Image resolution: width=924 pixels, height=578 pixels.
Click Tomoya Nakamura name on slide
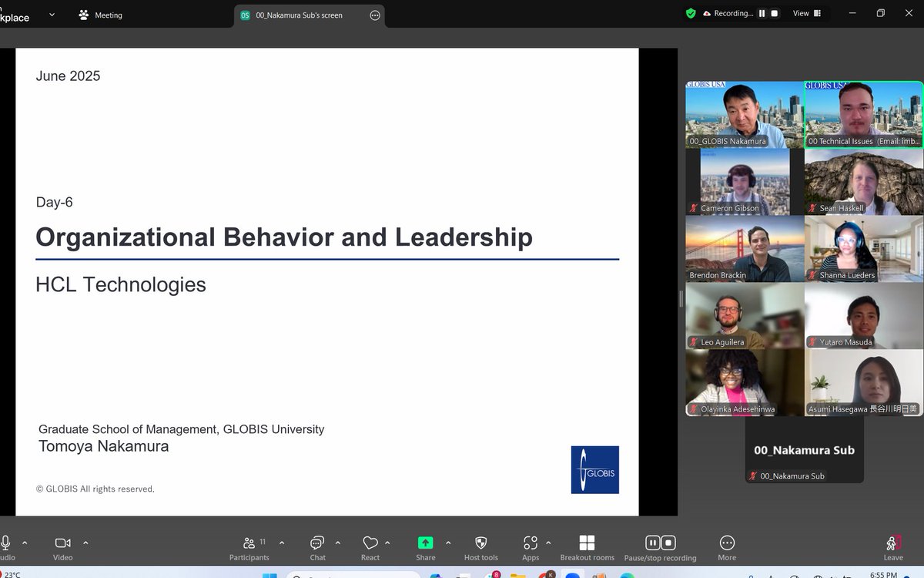click(x=104, y=446)
